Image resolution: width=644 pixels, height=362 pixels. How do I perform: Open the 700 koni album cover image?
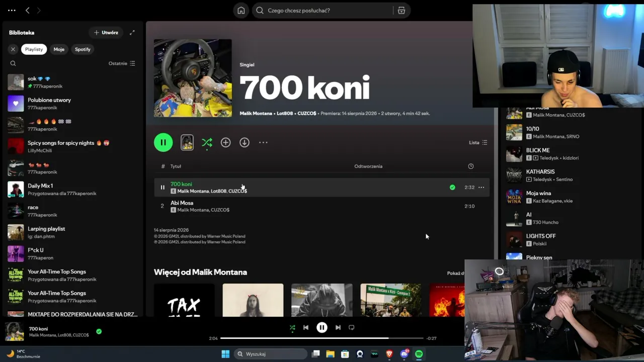click(x=193, y=78)
